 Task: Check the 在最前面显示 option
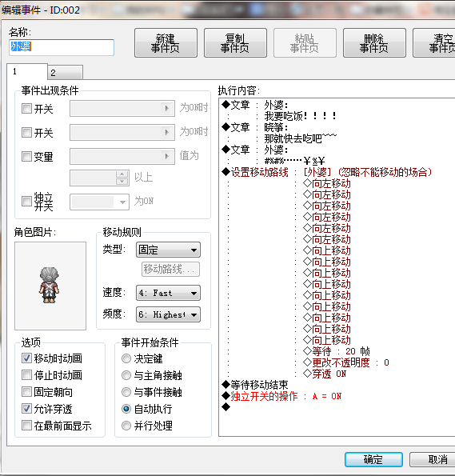click(x=26, y=426)
